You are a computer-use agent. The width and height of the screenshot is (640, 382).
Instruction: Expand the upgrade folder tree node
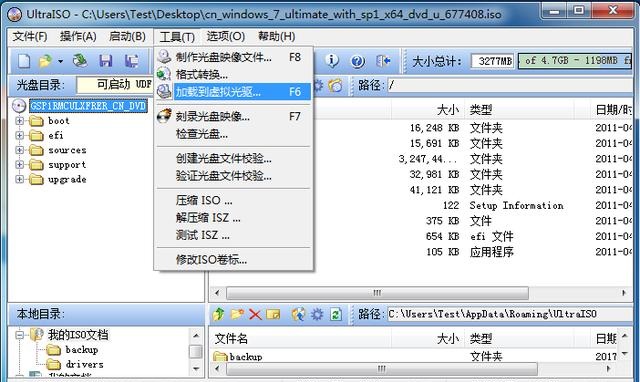pos(19,179)
